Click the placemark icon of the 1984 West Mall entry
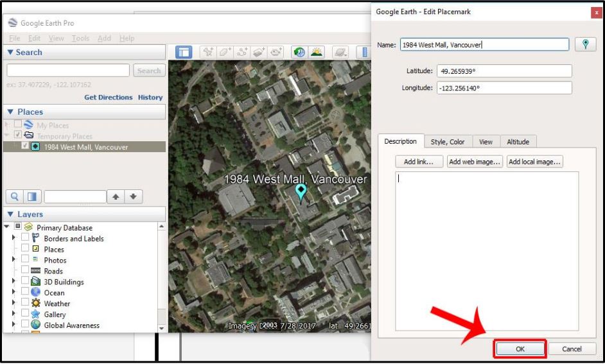The height and width of the screenshot is (364, 605). click(x=35, y=146)
